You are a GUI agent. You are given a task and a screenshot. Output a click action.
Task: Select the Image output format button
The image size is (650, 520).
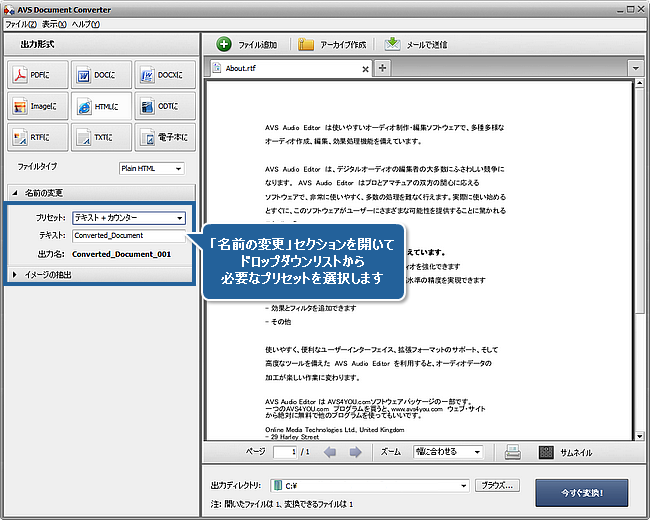tap(38, 106)
